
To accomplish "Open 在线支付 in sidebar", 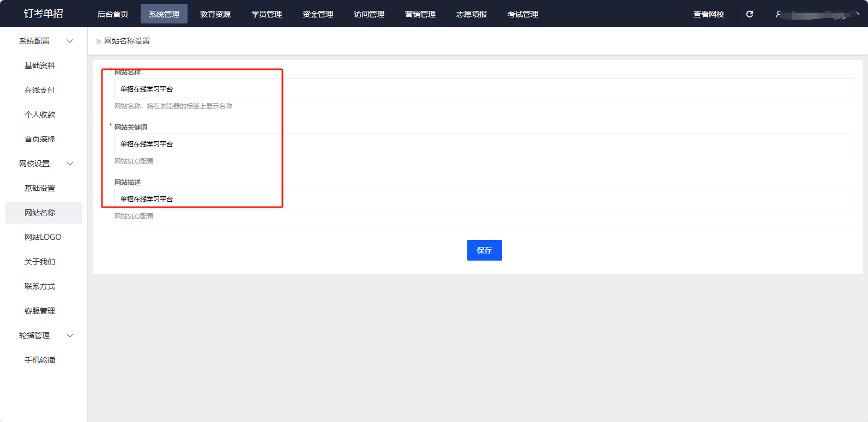I will point(40,90).
